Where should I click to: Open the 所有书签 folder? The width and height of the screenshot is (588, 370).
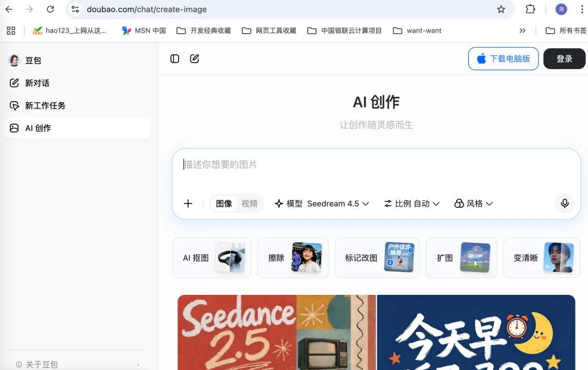tap(566, 30)
